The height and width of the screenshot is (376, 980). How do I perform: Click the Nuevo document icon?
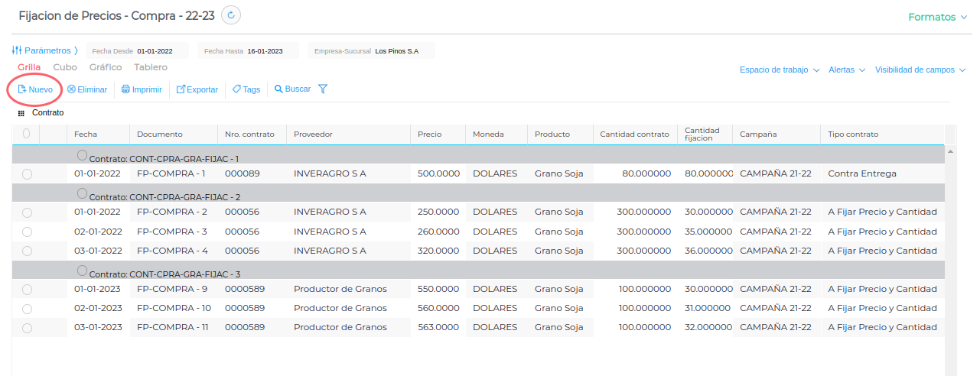point(22,89)
